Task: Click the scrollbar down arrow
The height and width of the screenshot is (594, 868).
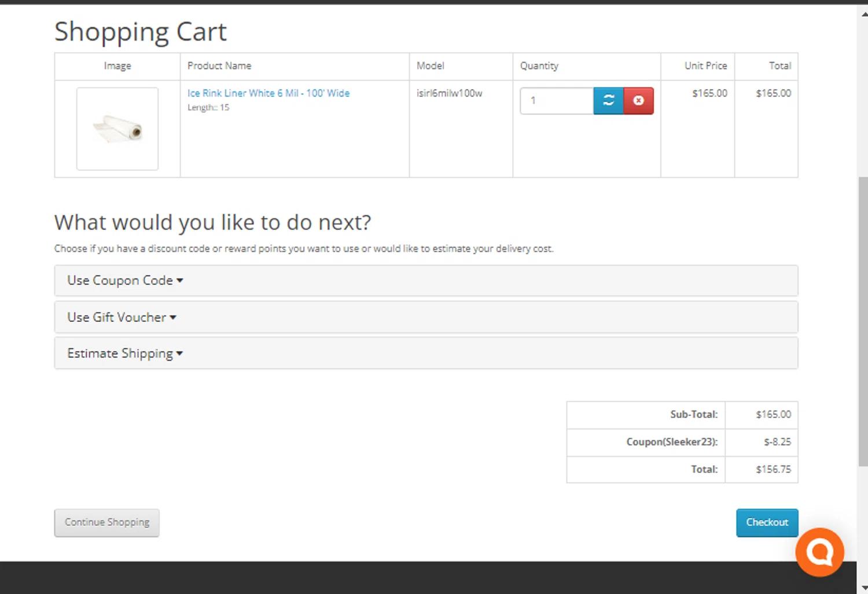Action: point(863,588)
